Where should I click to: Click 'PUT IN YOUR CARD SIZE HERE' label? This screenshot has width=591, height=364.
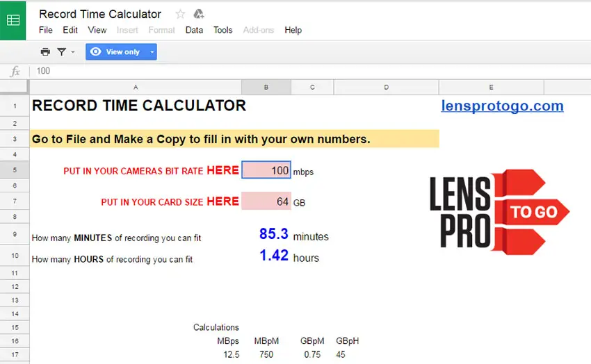click(x=170, y=201)
